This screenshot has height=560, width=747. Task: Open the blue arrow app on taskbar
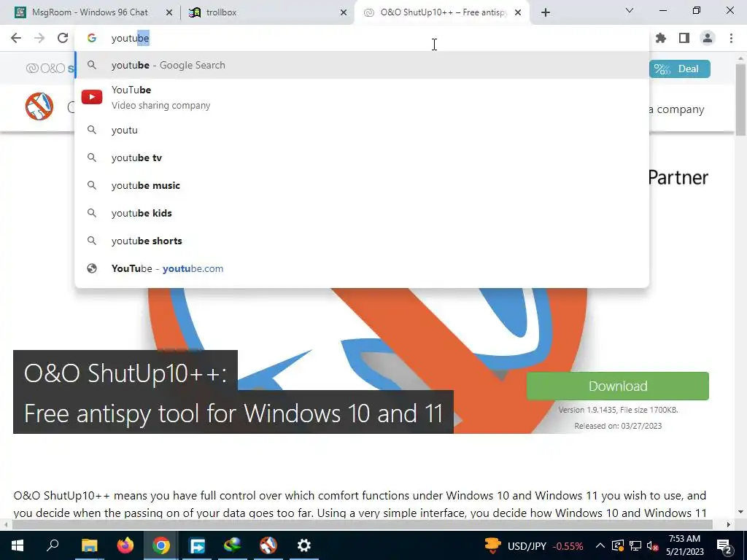pyautogui.click(x=197, y=545)
